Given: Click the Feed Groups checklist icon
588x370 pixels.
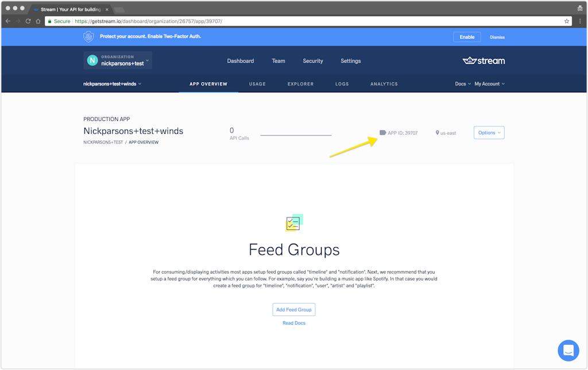Looking at the screenshot, I should point(294,223).
